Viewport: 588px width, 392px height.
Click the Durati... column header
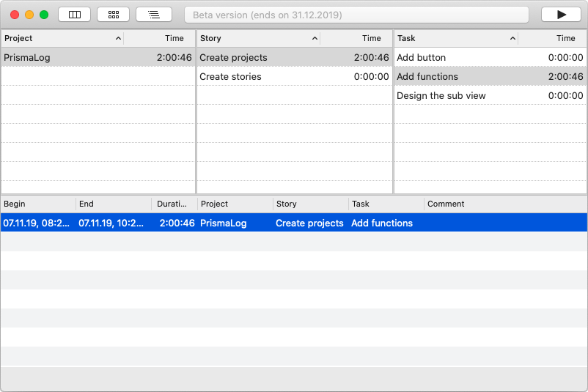[x=174, y=204]
